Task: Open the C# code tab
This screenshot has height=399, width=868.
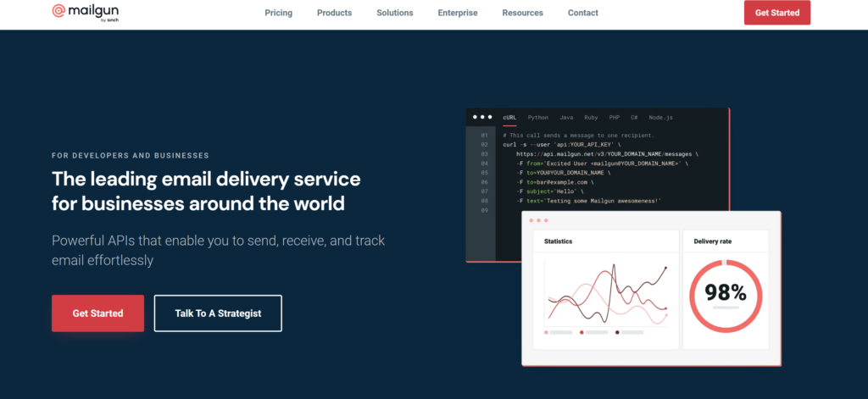Action: tap(634, 118)
